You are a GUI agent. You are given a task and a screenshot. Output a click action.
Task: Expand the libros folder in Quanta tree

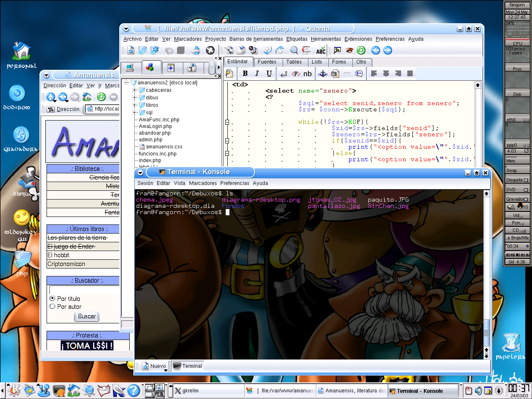pos(135,105)
